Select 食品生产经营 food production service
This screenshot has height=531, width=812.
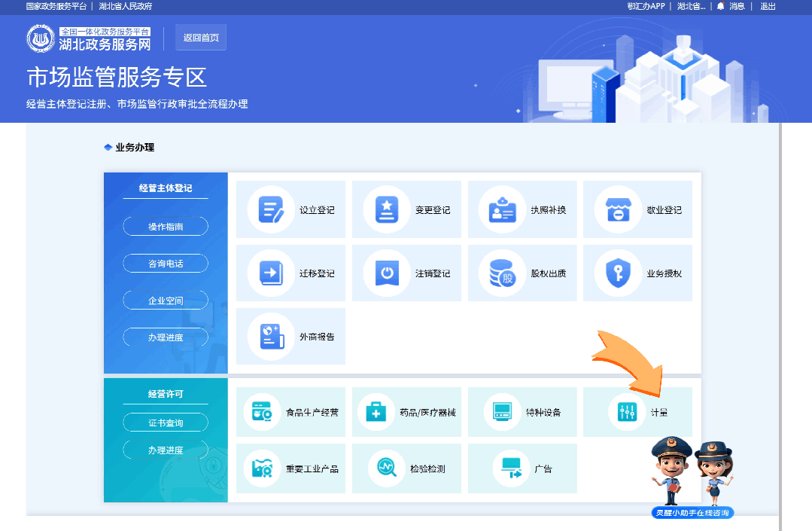tap(290, 412)
